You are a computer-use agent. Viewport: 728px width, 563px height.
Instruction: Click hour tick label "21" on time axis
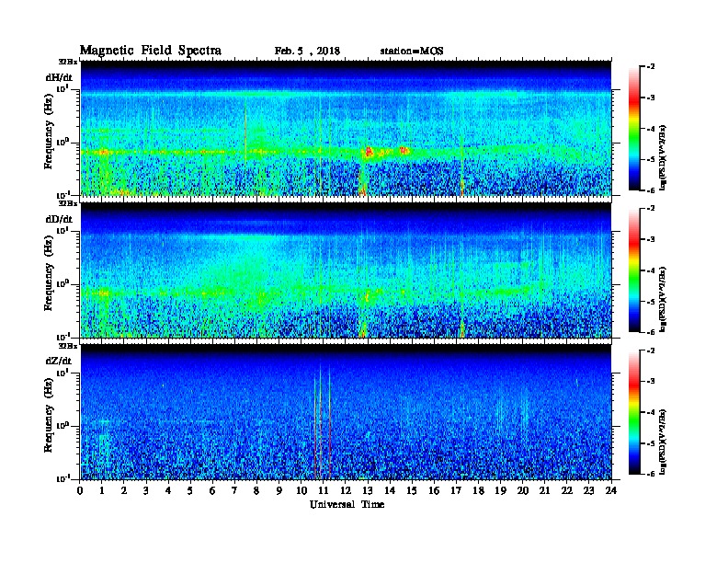pos(544,490)
